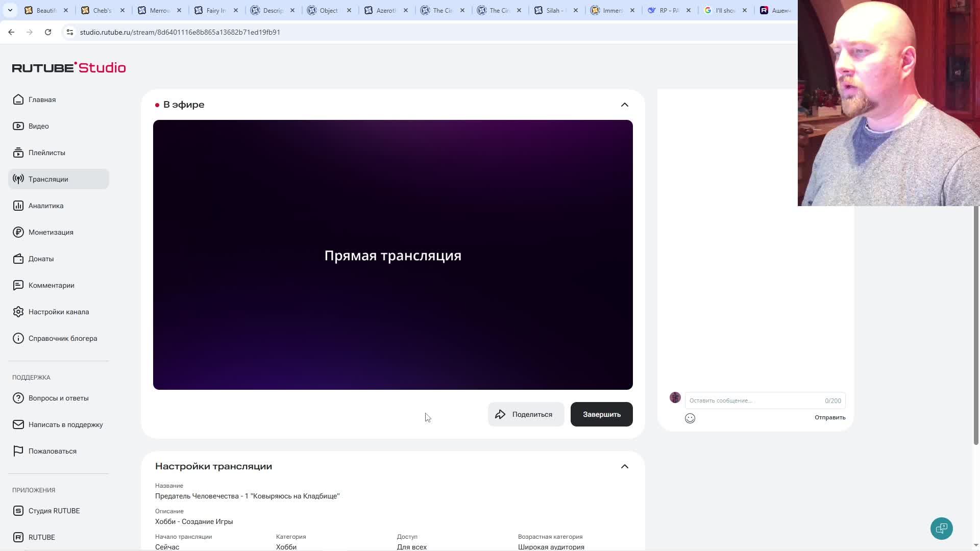
Task: Open the Комментарии menu item
Action: click(51, 285)
